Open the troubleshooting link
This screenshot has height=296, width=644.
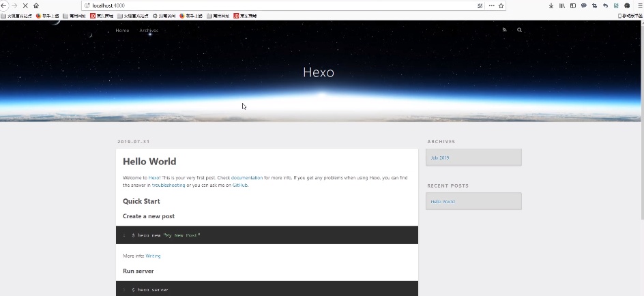tap(169, 185)
